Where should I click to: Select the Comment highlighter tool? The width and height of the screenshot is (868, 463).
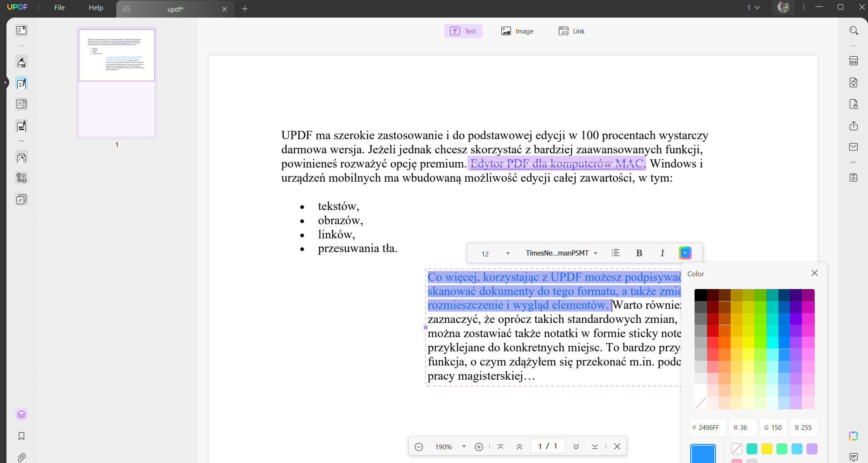(x=21, y=62)
